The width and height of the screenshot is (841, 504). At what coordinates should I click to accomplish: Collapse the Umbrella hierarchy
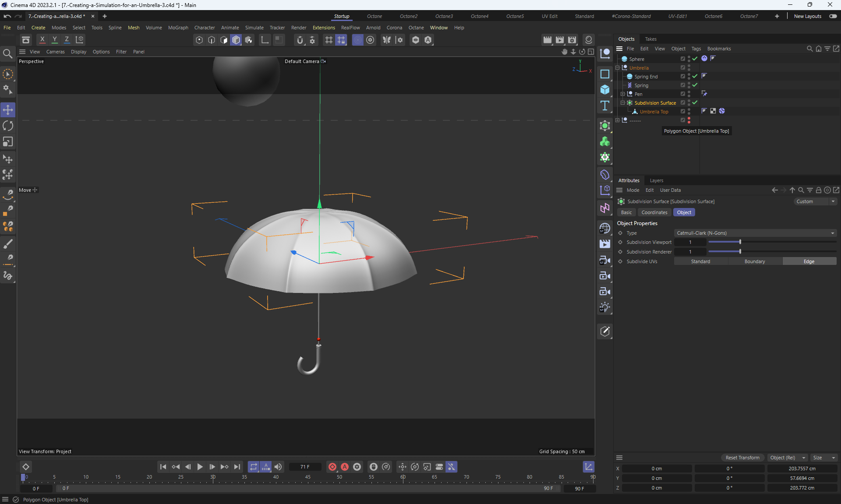tap(618, 68)
